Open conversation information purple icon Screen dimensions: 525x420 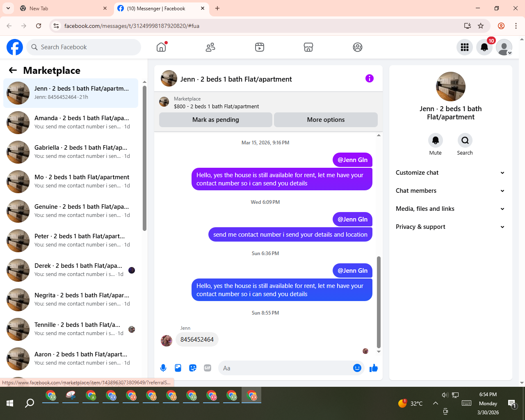tap(370, 78)
